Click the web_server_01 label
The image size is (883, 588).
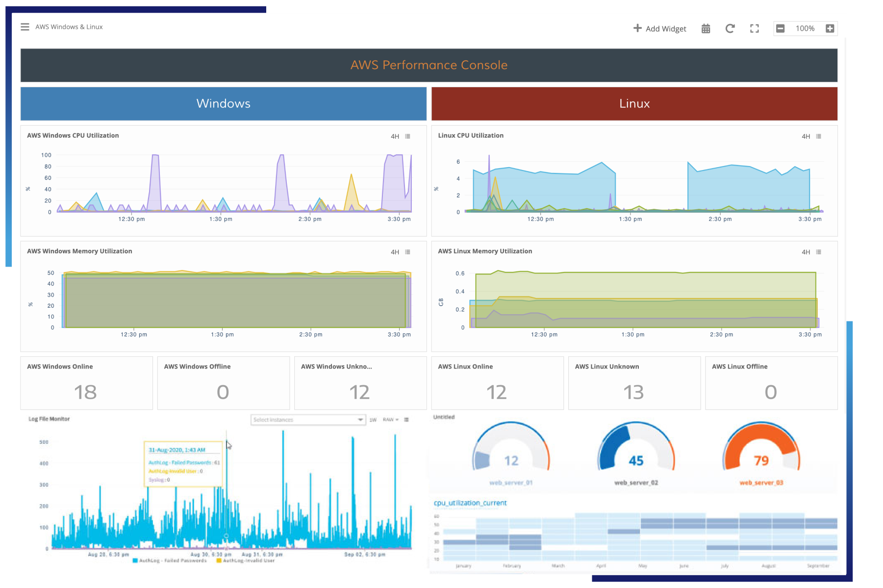(x=511, y=483)
